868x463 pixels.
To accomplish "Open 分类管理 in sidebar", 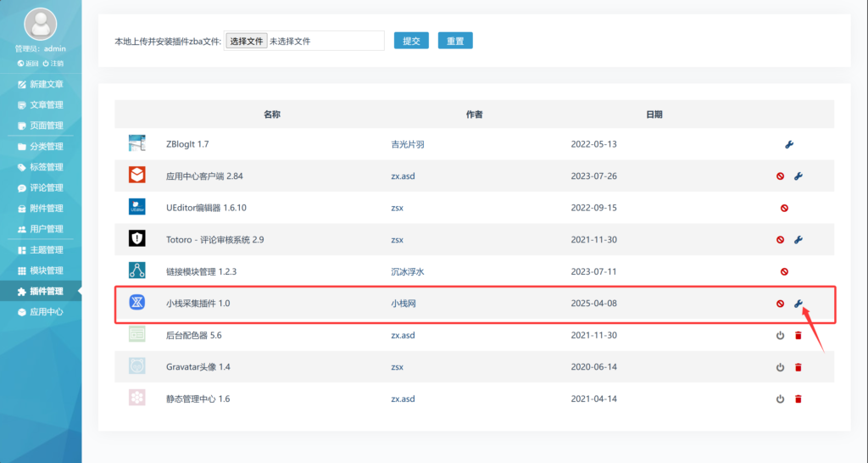I will point(41,146).
